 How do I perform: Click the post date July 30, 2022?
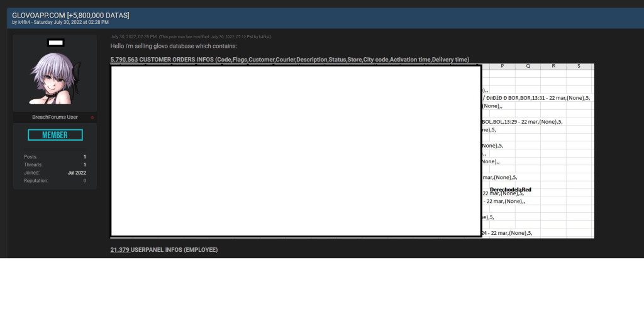[x=133, y=37]
